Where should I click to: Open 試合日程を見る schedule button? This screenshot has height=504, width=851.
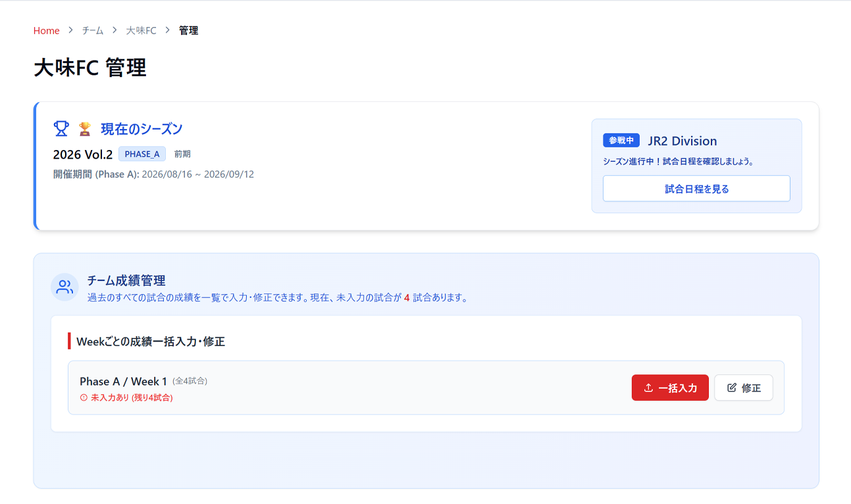[x=696, y=188]
